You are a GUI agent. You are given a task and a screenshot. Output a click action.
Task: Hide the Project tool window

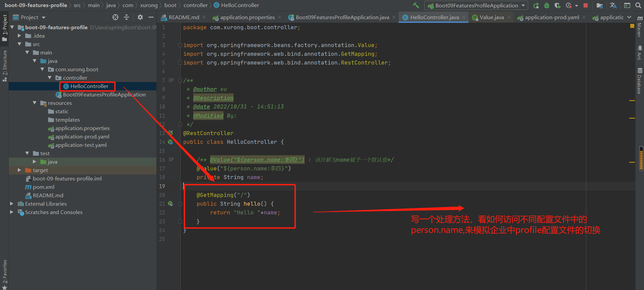click(151, 17)
